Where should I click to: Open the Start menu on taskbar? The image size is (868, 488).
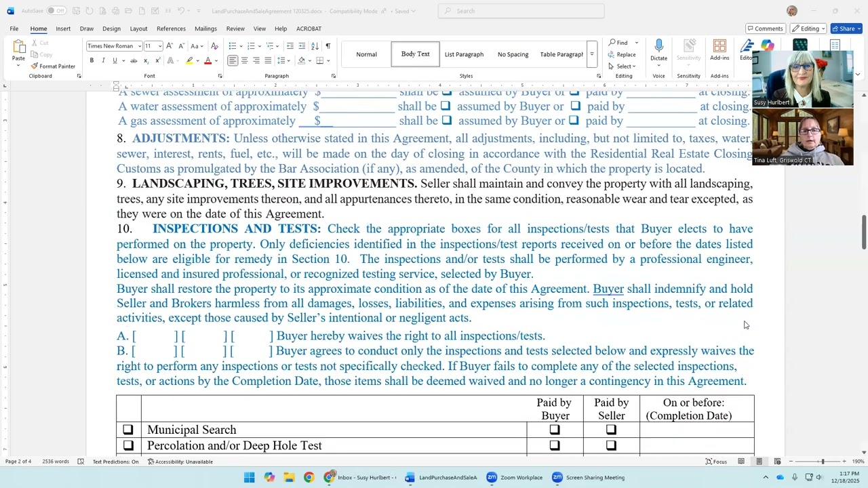coord(250,477)
